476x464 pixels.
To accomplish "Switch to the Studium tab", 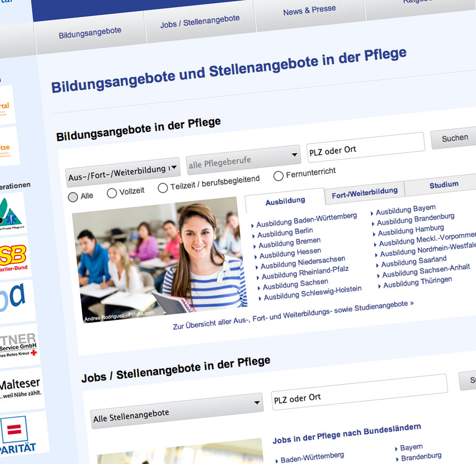I will click(443, 185).
